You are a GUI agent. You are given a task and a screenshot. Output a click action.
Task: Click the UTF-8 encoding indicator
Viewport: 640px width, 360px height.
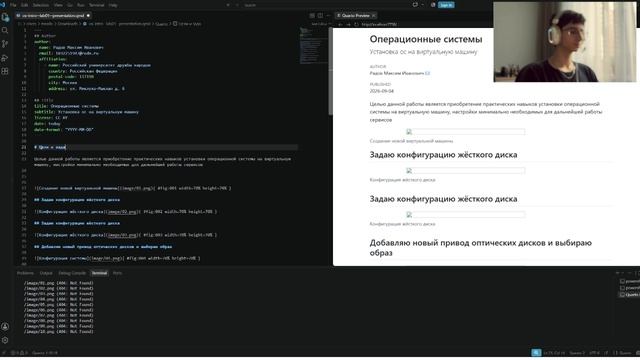594,353
